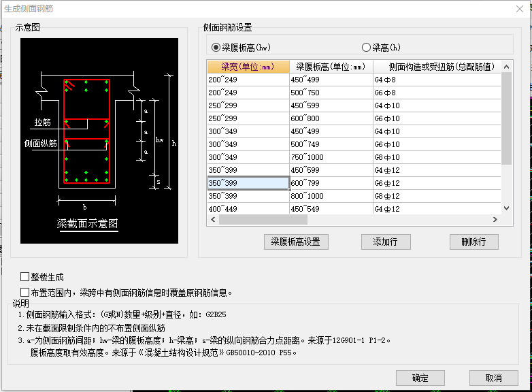Viewport: 532px width, 392px height.
Task: Click table scroll up arrow
Action: pyautogui.click(x=506, y=67)
